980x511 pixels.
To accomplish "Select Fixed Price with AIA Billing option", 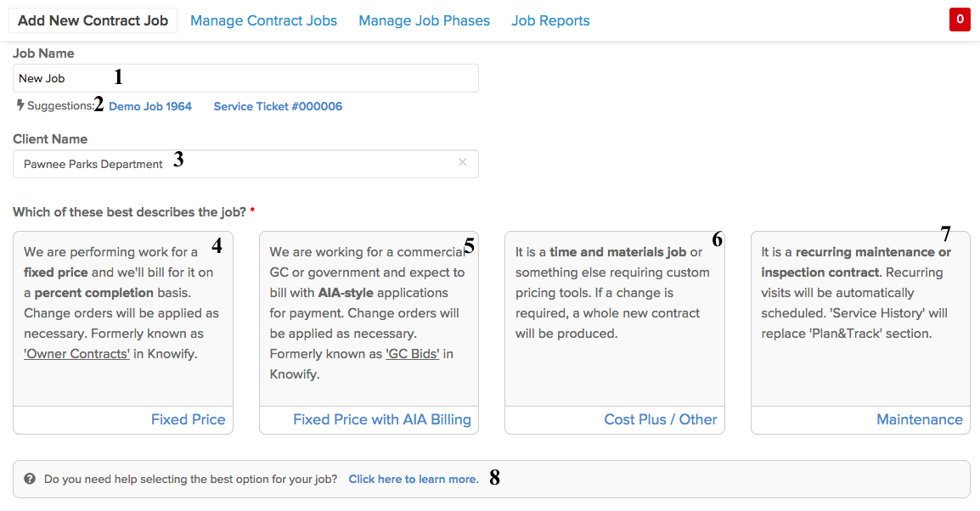I will point(382,420).
